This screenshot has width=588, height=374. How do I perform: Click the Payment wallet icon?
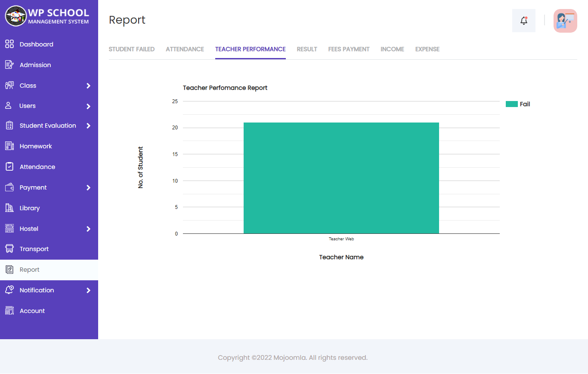9,187
